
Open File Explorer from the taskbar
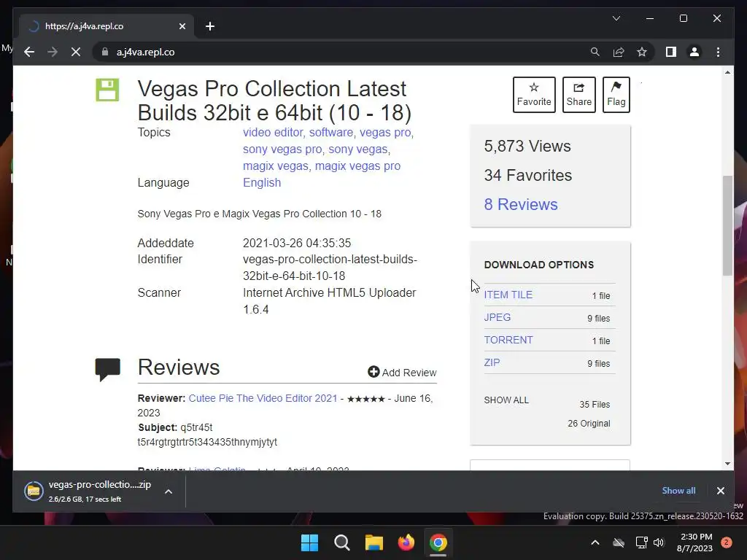(x=374, y=542)
